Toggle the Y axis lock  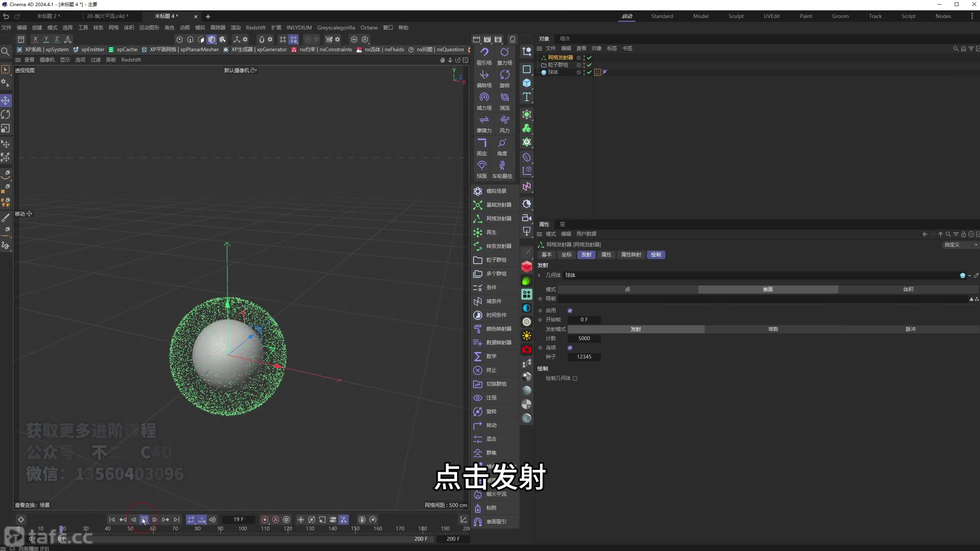click(46, 39)
